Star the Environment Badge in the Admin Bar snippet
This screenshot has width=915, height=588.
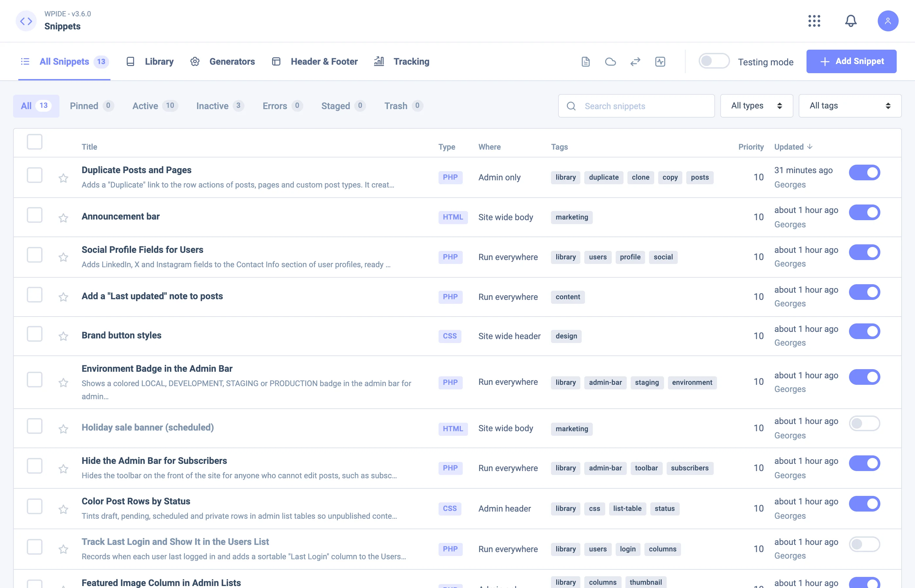tap(63, 383)
